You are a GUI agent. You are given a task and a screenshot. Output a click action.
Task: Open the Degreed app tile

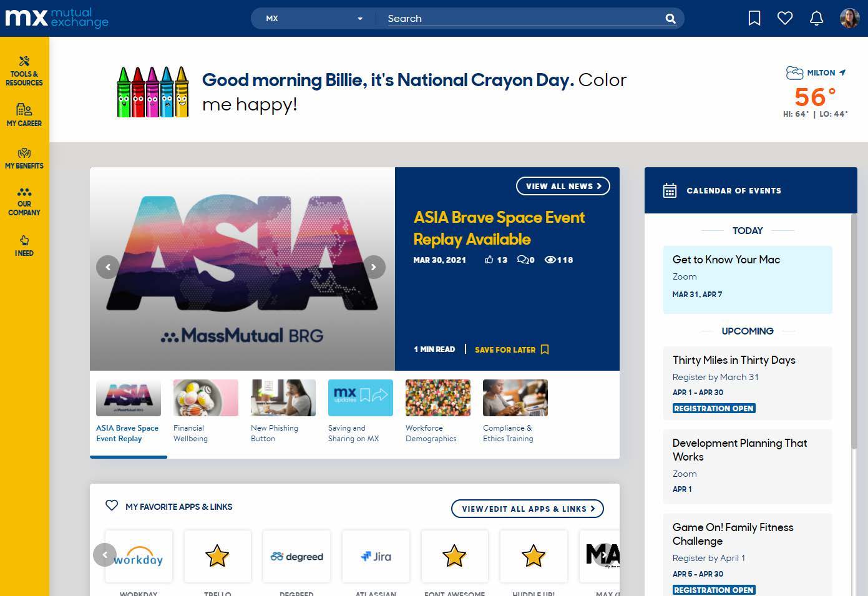296,556
